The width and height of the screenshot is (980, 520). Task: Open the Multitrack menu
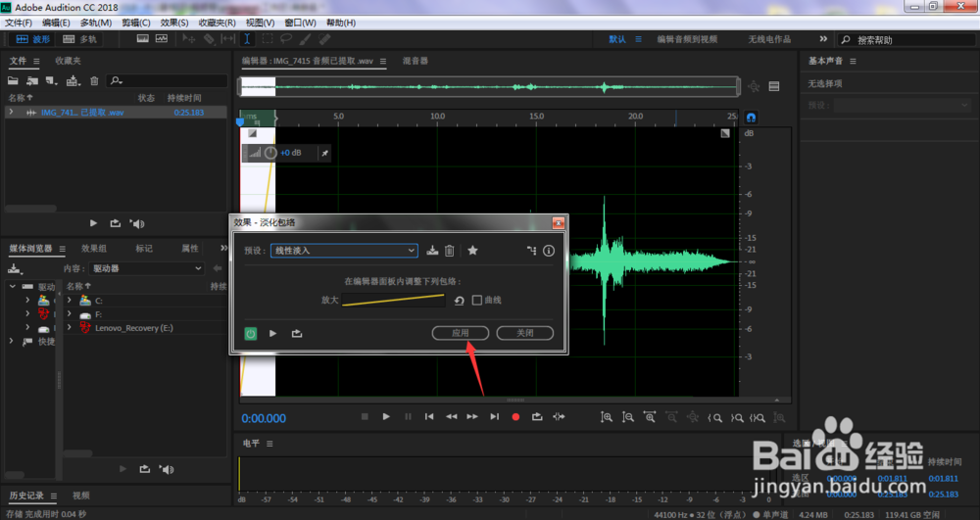click(x=96, y=23)
